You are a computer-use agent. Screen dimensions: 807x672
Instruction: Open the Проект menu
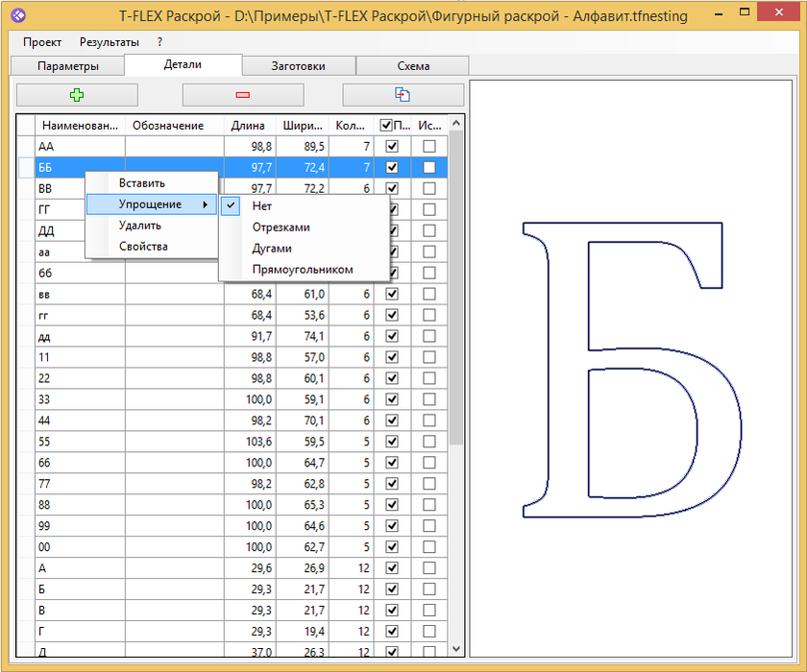tap(42, 42)
